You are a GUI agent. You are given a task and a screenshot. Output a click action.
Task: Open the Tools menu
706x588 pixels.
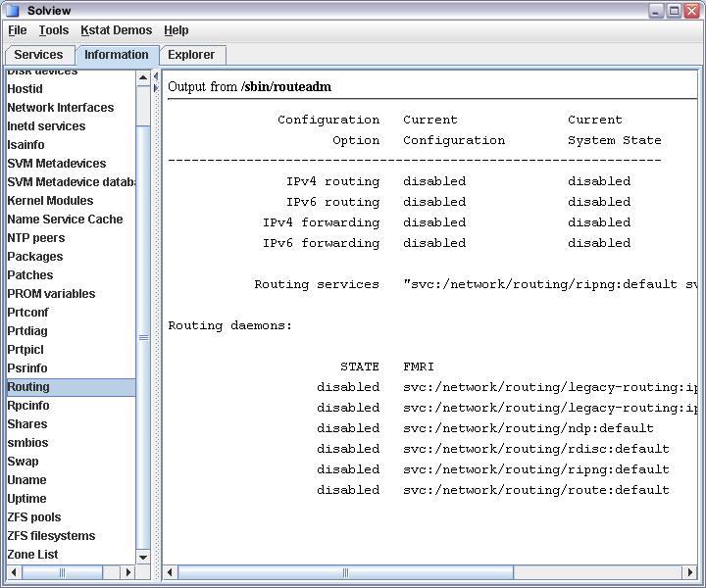tap(54, 30)
